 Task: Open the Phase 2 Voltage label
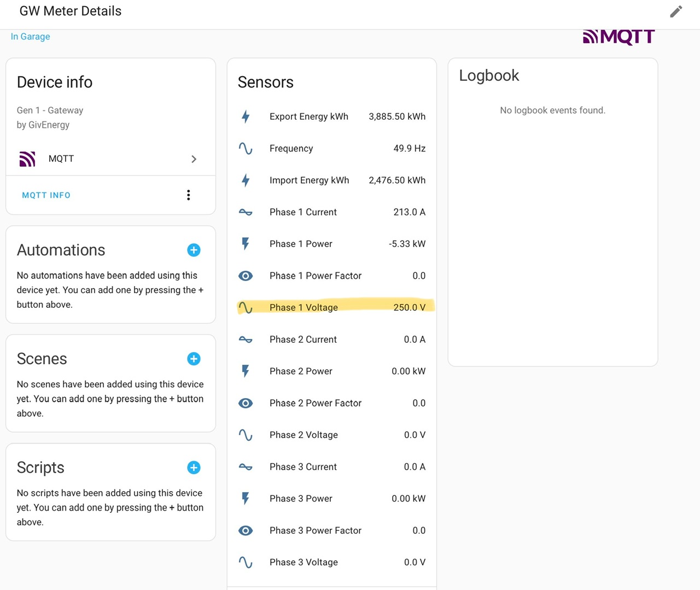pyautogui.click(x=304, y=435)
